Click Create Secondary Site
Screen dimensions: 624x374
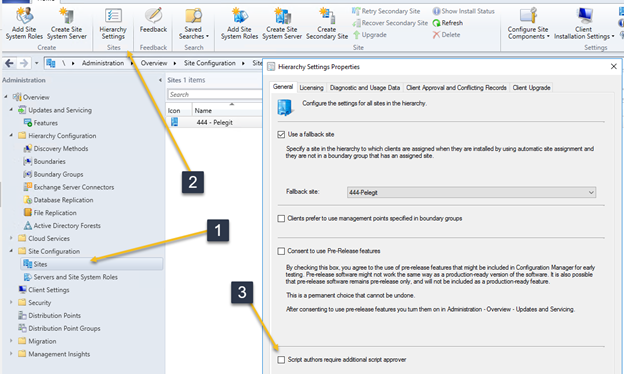click(327, 24)
